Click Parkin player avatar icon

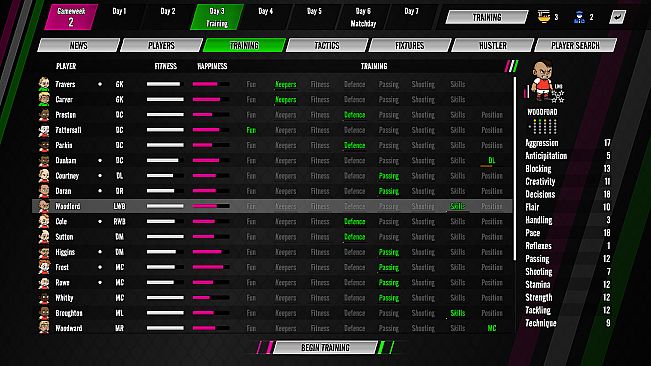tap(44, 145)
